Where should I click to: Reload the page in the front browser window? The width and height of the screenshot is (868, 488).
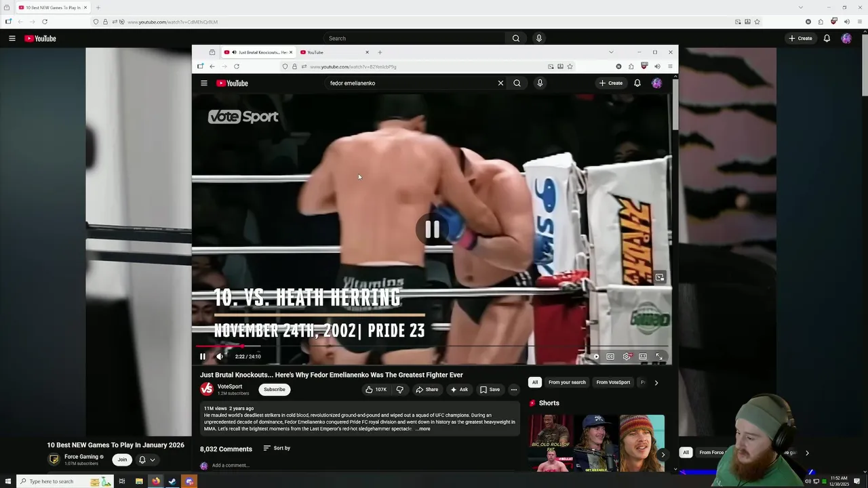(237, 66)
